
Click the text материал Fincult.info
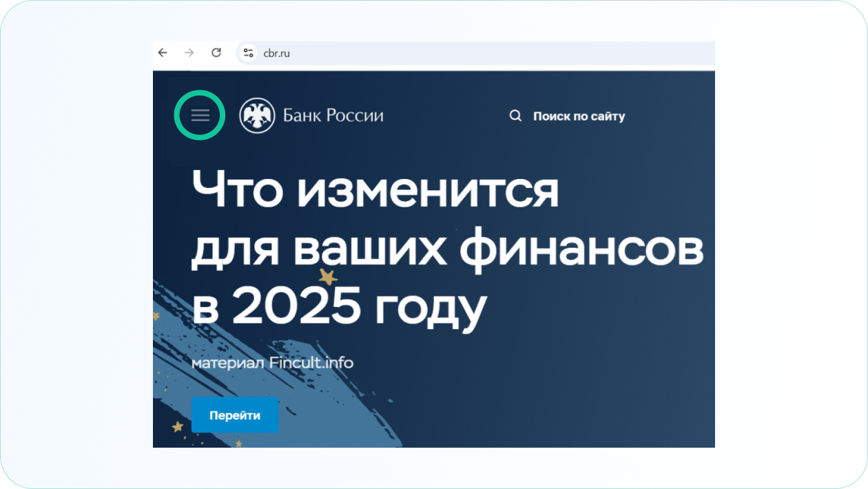pos(272,362)
